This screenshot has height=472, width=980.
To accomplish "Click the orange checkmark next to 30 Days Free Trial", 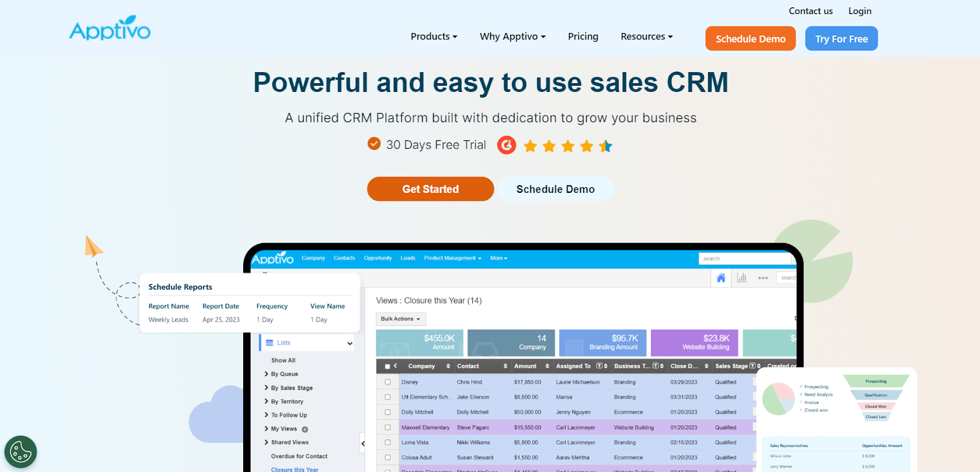I will tap(374, 144).
